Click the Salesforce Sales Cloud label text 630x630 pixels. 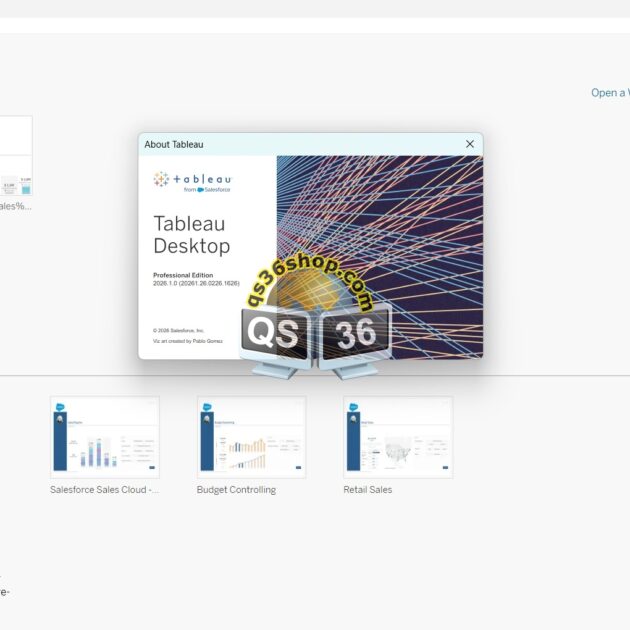point(104,490)
